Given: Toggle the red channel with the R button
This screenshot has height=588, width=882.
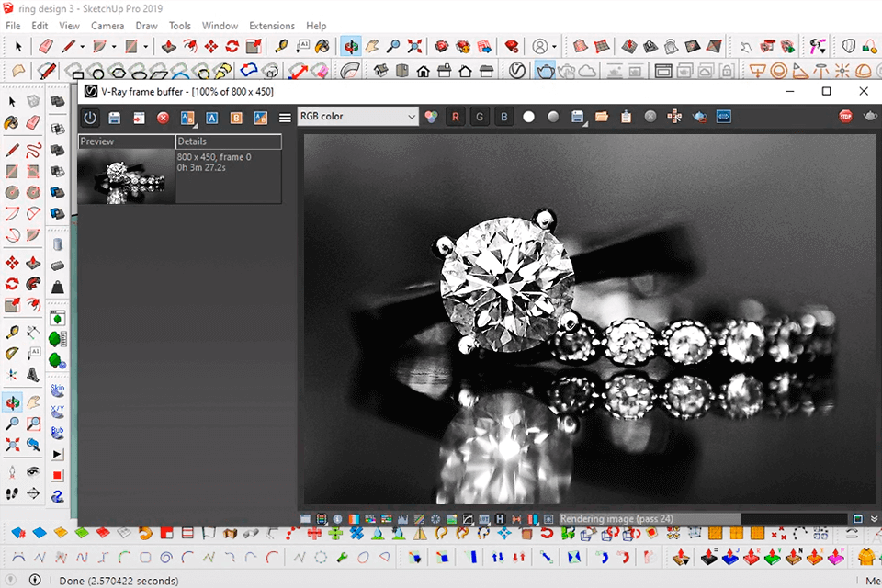Looking at the screenshot, I should pos(456,117).
